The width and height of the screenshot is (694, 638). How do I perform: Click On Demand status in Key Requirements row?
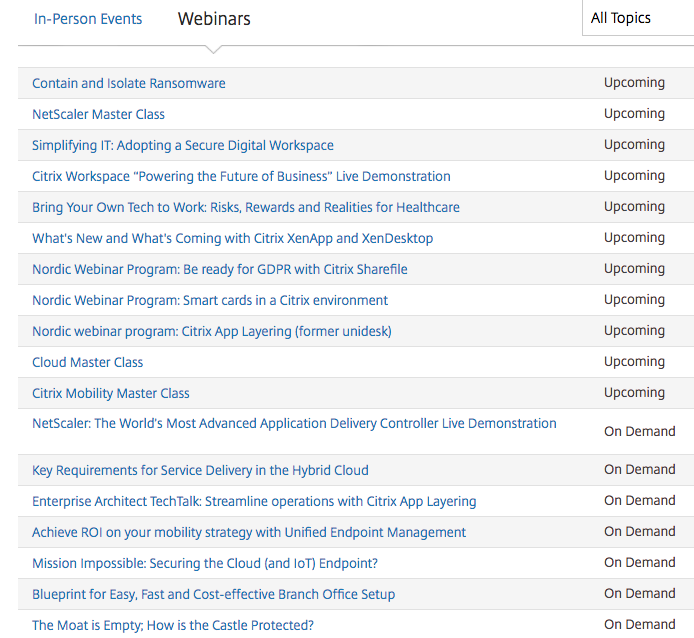[640, 469]
